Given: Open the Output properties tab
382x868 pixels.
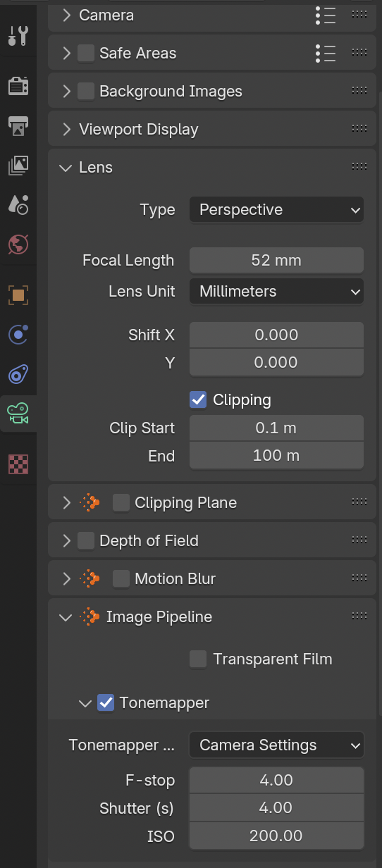Looking at the screenshot, I should click(x=18, y=125).
